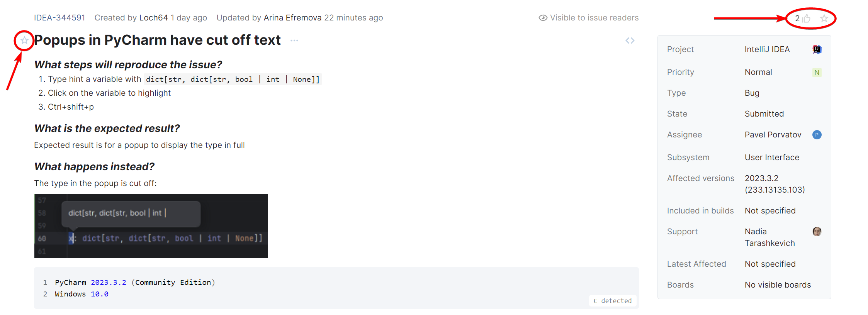
Task: Open the IntelliJ IDEA project icon
Action: coord(817,49)
